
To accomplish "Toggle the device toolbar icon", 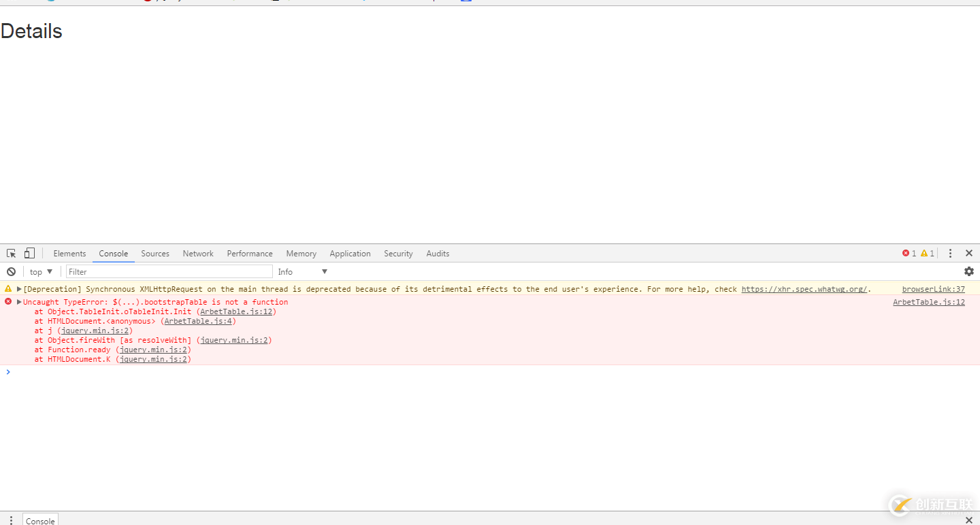I will 29,253.
